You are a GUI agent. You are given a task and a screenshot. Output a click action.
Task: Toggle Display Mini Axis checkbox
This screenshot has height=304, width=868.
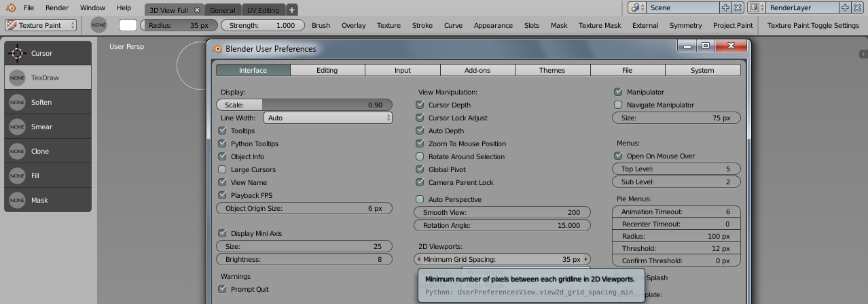pyautogui.click(x=222, y=233)
